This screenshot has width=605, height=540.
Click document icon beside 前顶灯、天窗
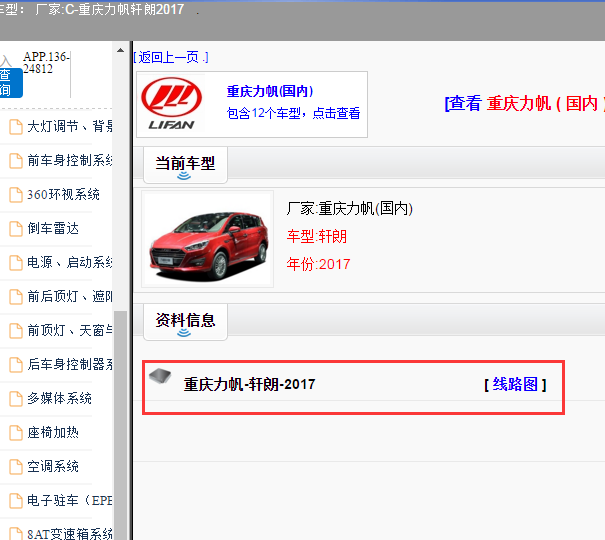click(16, 331)
